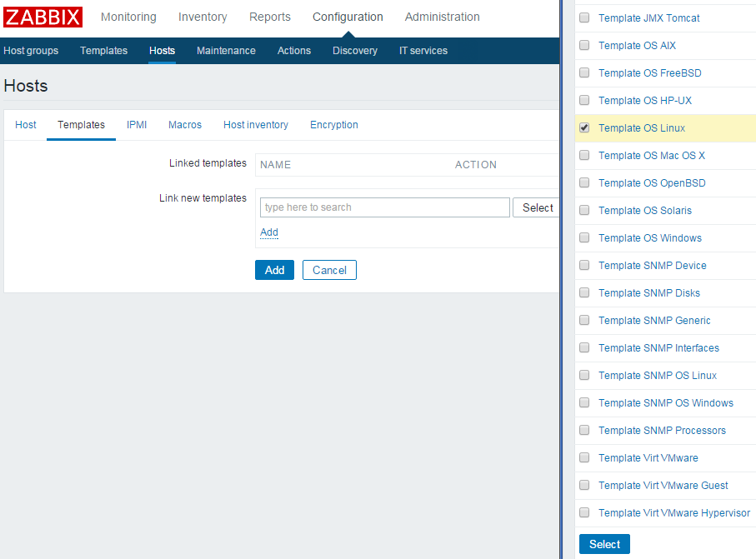Open Template JMX Tomcat link

click(649, 18)
